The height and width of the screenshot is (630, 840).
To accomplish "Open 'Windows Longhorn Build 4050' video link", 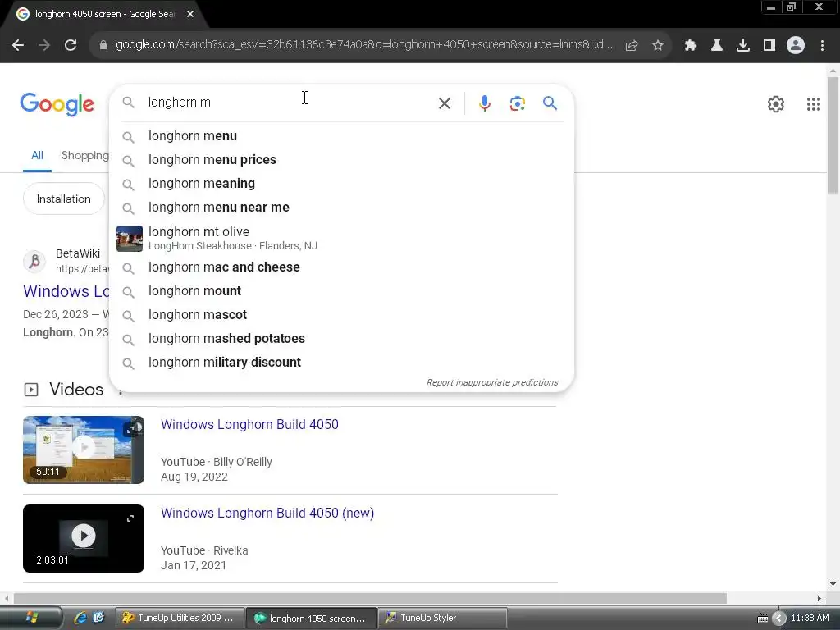I will coord(249,424).
